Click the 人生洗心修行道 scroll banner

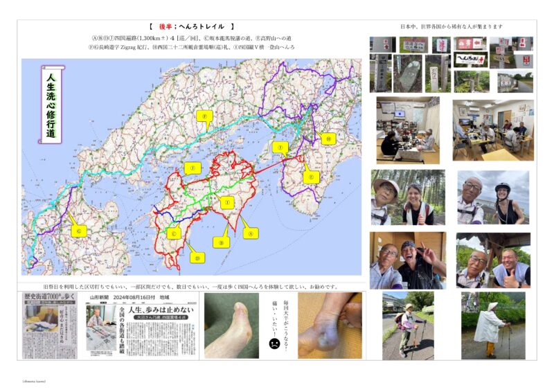[x=52, y=104]
